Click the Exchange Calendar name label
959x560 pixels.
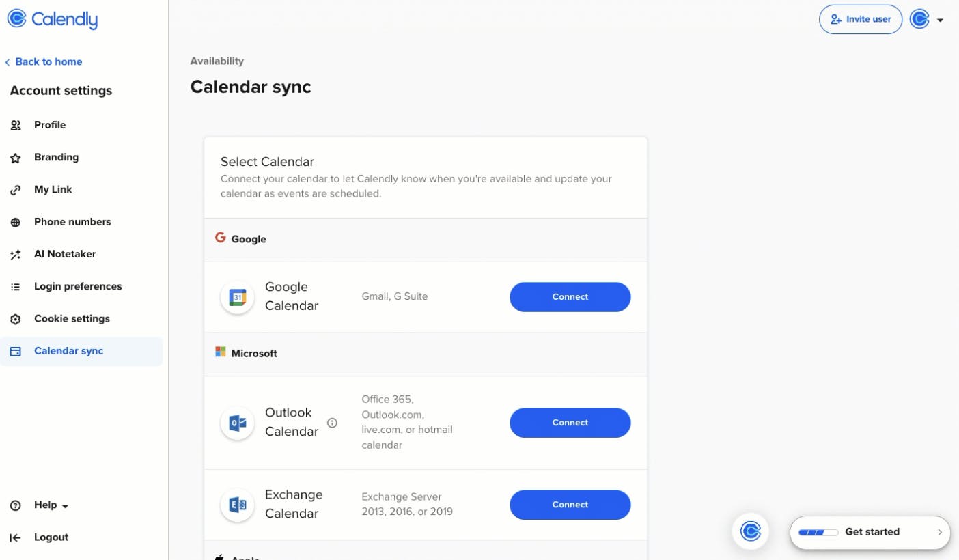pyautogui.click(x=294, y=504)
